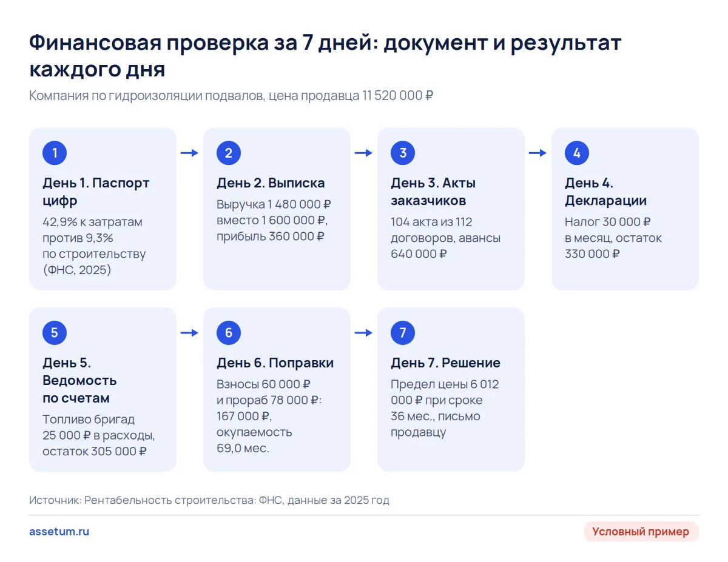Click the heading "День 2. Выписка"
Viewport: 728px width, 562px height.
[x=271, y=183]
